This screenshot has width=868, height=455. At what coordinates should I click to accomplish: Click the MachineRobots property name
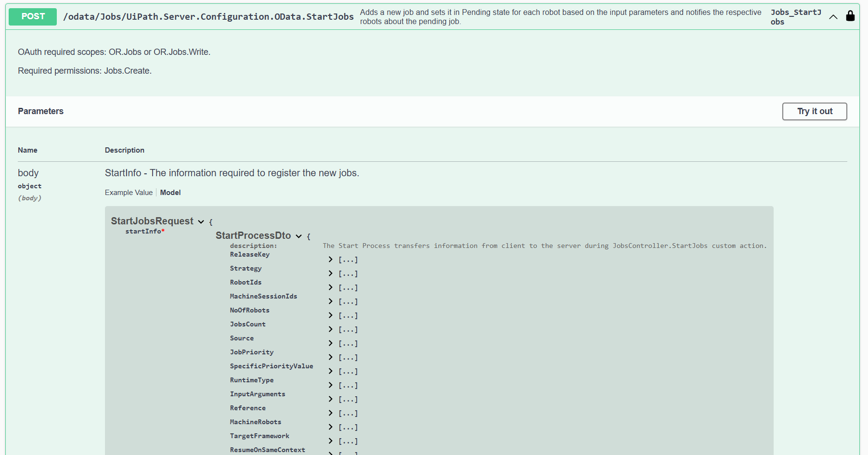[x=256, y=422]
